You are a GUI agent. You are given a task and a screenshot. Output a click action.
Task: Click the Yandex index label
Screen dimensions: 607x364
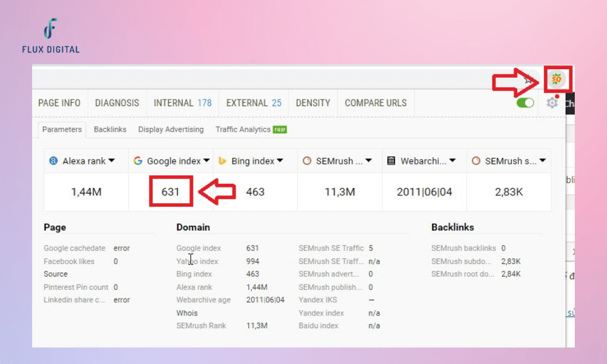point(321,313)
